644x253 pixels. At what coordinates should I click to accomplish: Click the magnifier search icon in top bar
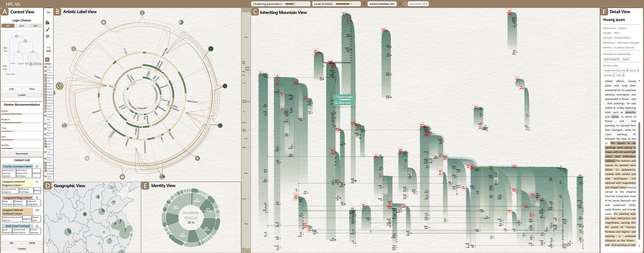pyautogui.click(x=405, y=4)
